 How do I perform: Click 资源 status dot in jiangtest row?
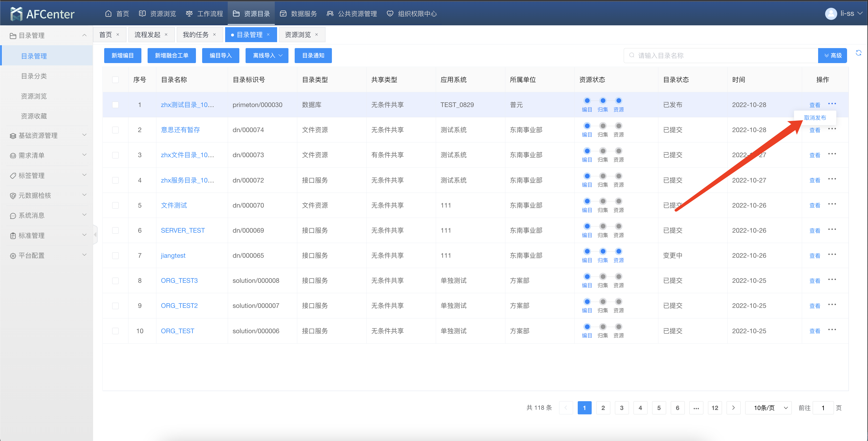[619, 251]
